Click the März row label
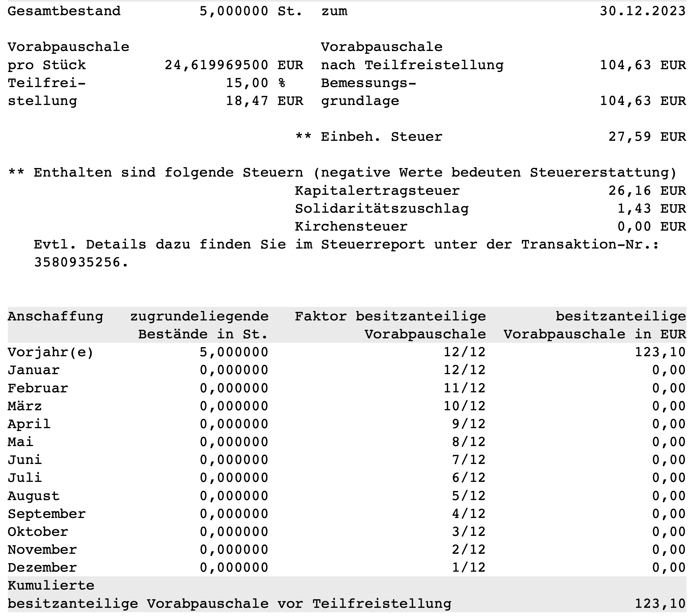 (25, 406)
